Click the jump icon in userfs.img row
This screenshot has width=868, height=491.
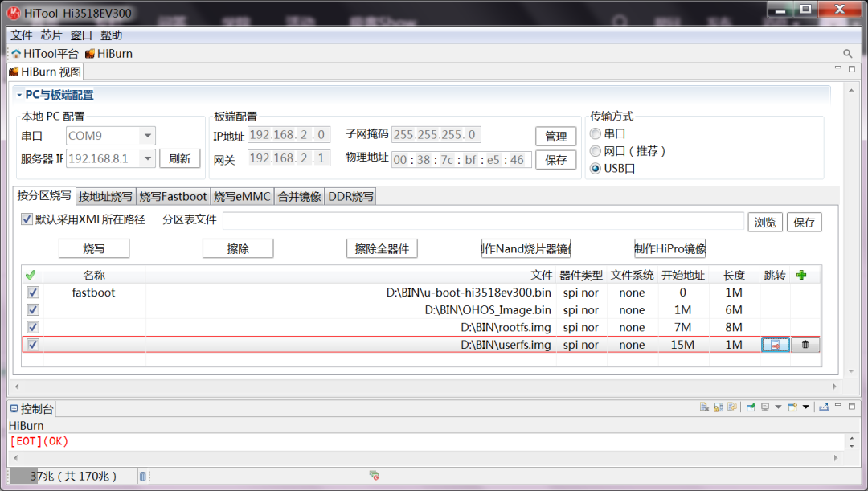(775, 344)
